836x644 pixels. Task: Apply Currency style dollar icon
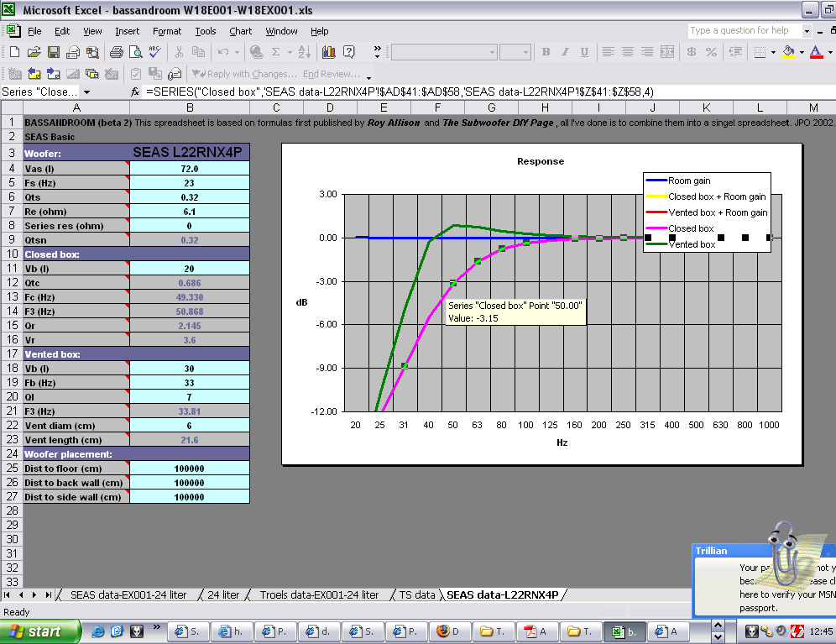pos(692,52)
